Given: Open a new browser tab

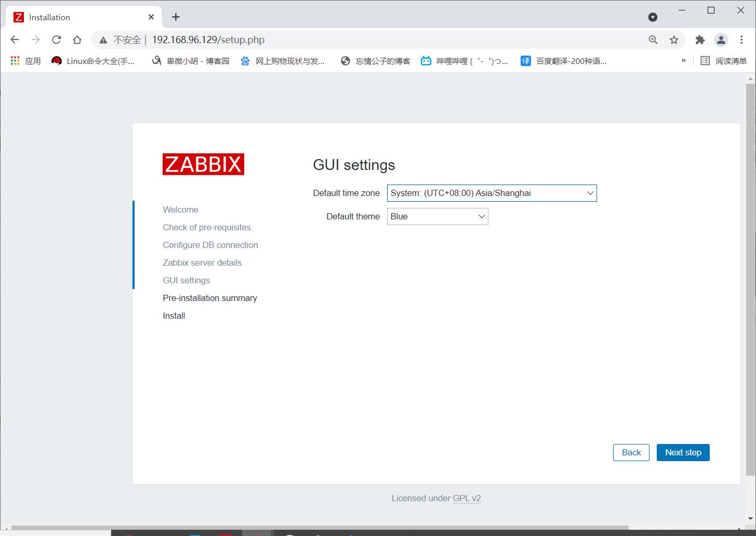Looking at the screenshot, I should [176, 17].
